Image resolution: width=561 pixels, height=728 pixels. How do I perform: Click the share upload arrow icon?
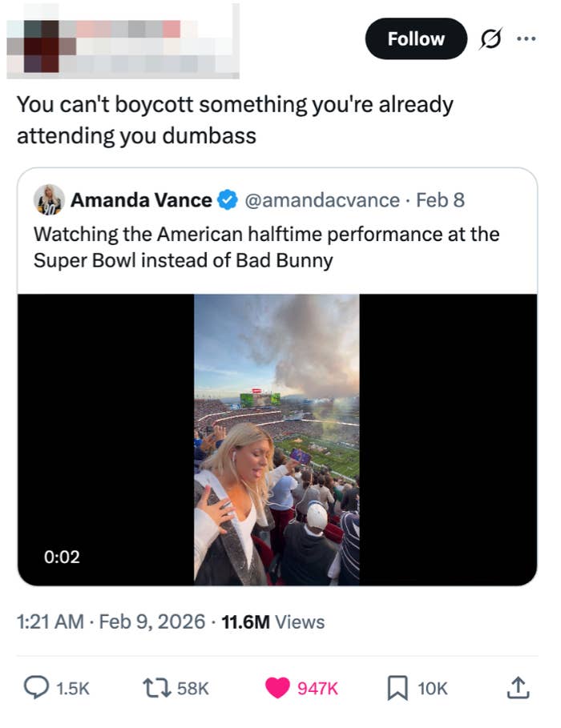point(518,688)
